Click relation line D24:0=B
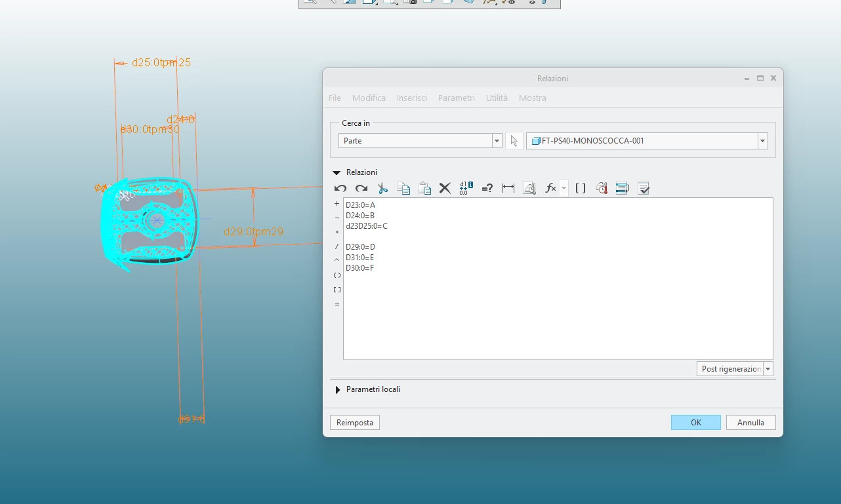Image resolution: width=841 pixels, height=504 pixels. [x=360, y=216]
